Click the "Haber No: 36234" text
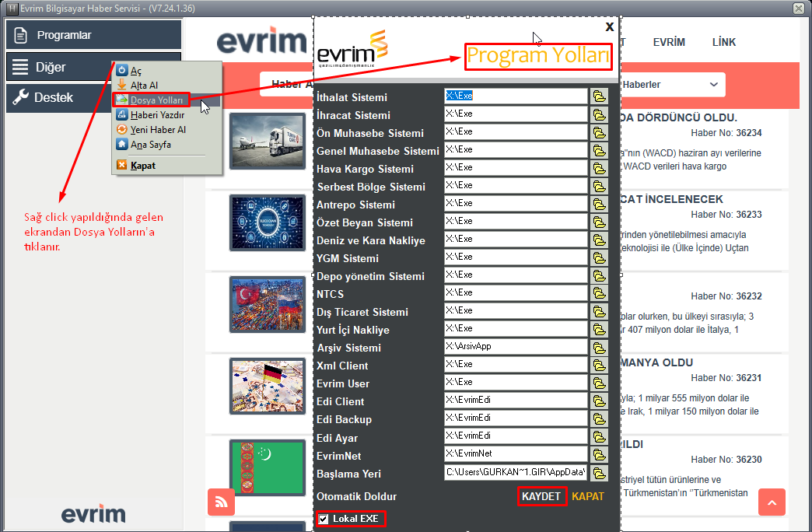The image size is (812, 532). tap(726, 133)
